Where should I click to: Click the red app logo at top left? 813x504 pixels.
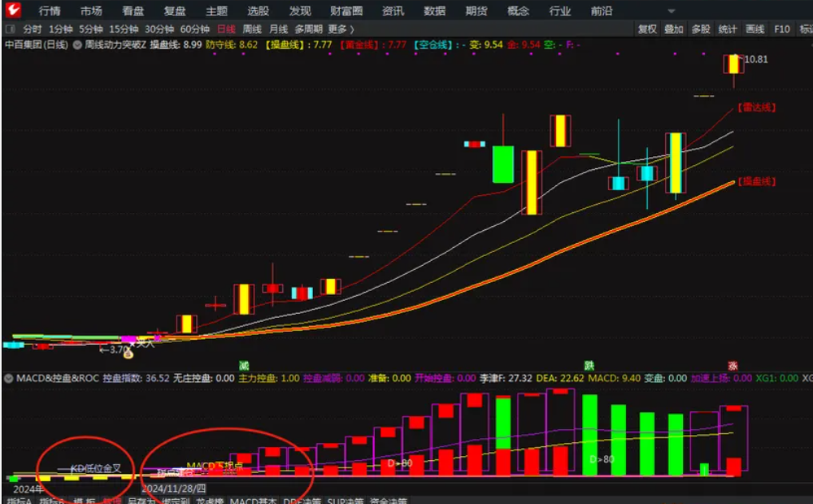[11, 11]
